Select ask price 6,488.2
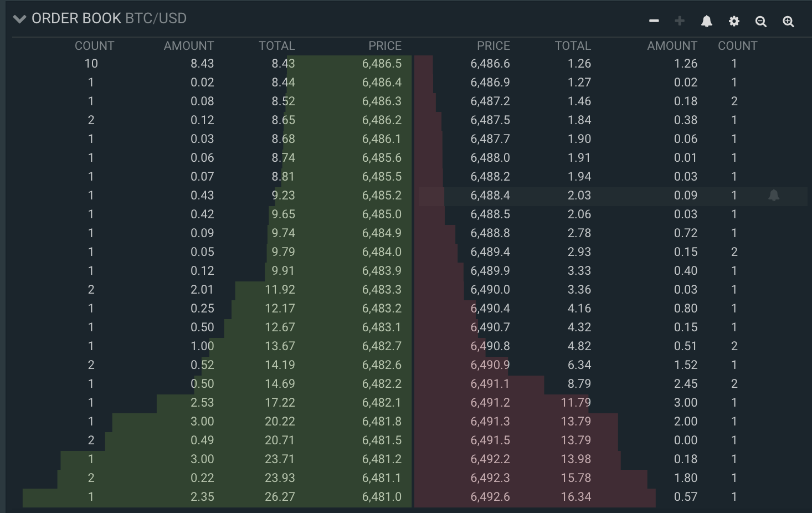This screenshot has height=513, width=812. [x=490, y=177]
